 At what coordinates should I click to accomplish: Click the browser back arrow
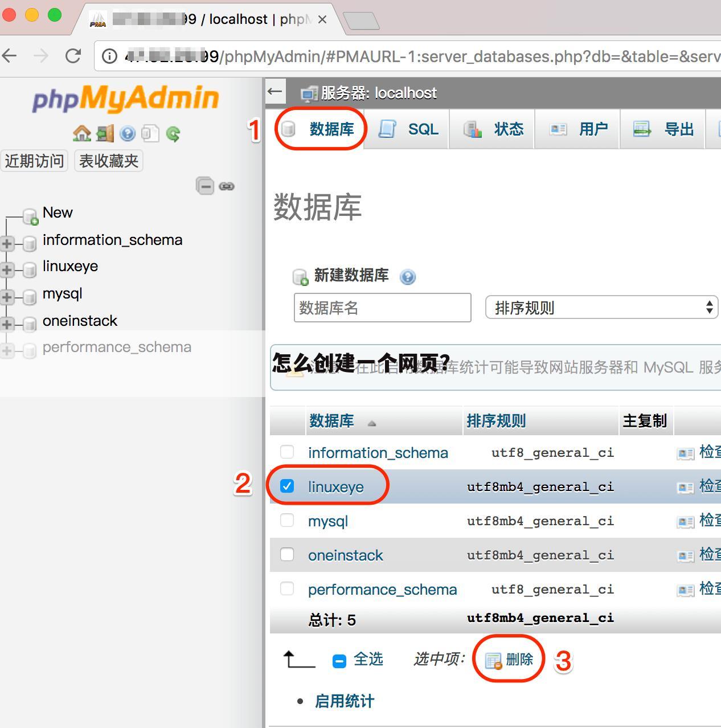(10, 55)
